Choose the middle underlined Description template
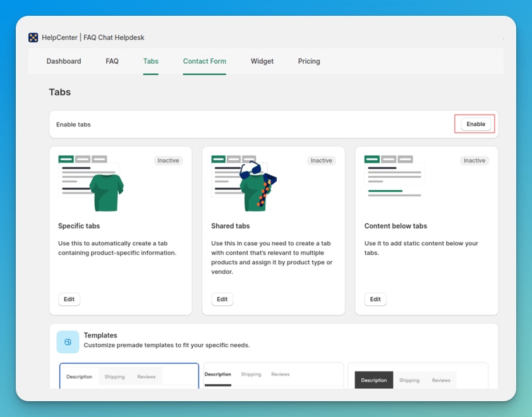Viewport: 532px width, 417px height. point(273,375)
